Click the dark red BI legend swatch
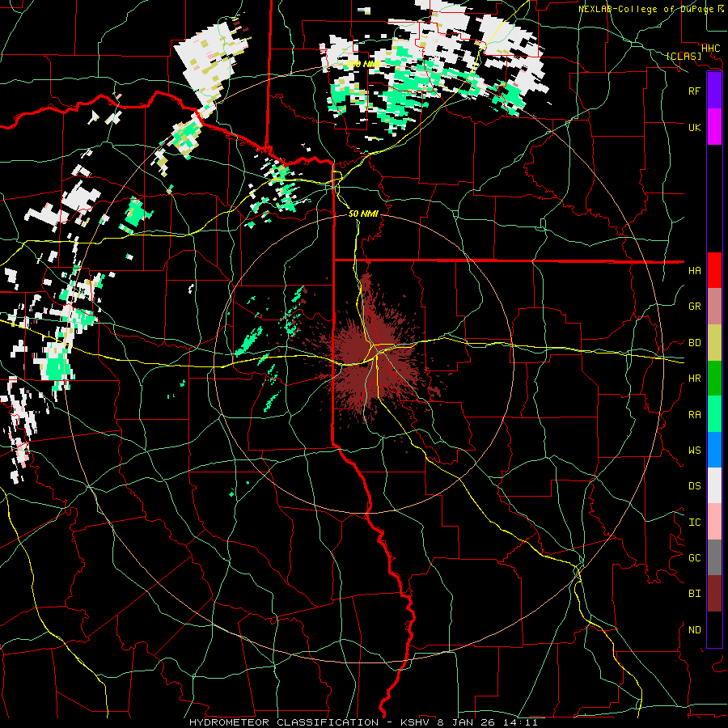Screen dimensions: 728x728 click(x=714, y=594)
